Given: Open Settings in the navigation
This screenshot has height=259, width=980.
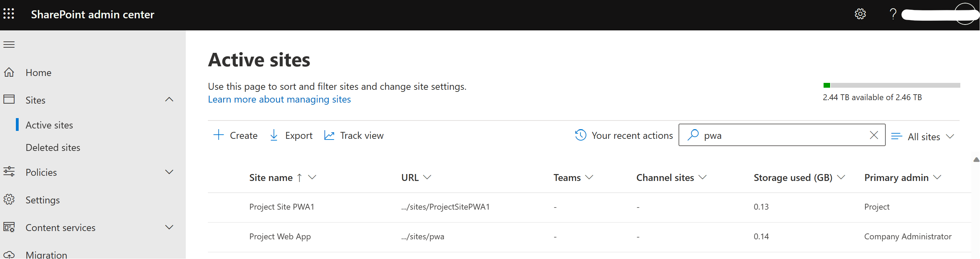Looking at the screenshot, I should [42, 200].
